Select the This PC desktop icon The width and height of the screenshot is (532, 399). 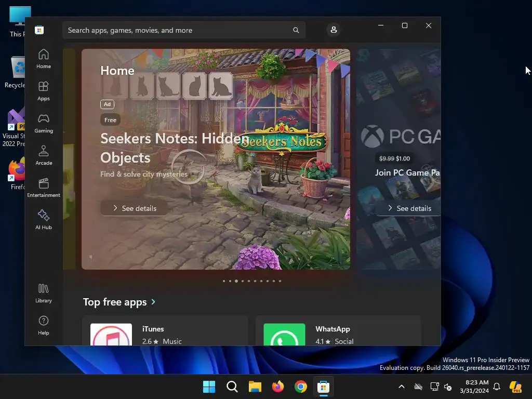pos(17,22)
